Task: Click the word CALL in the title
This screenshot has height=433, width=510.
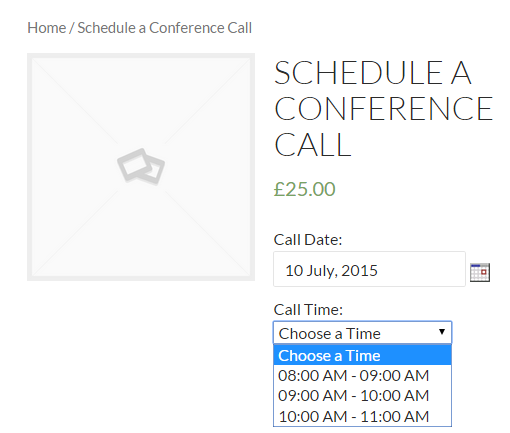Action: pyautogui.click(x=313, y=144)
